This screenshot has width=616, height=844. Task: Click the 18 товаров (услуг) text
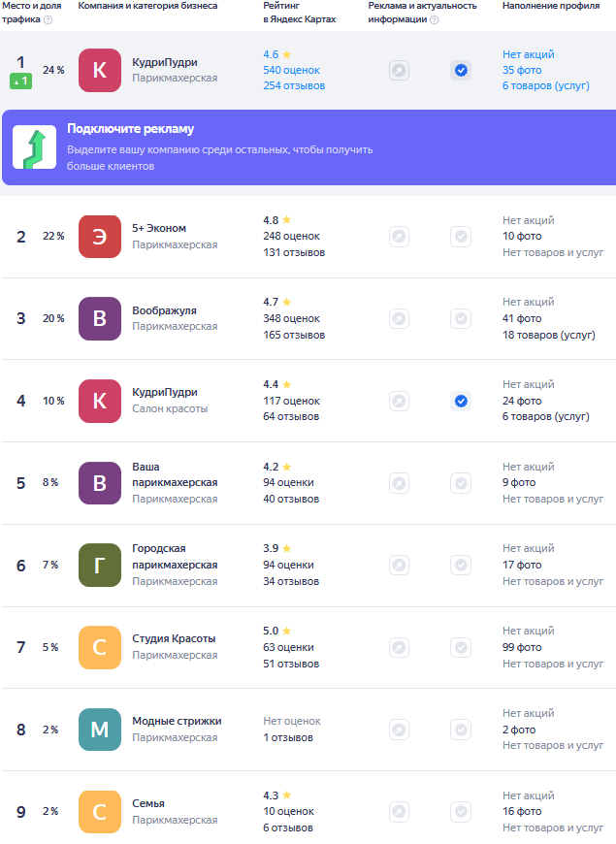coord(549,335)
